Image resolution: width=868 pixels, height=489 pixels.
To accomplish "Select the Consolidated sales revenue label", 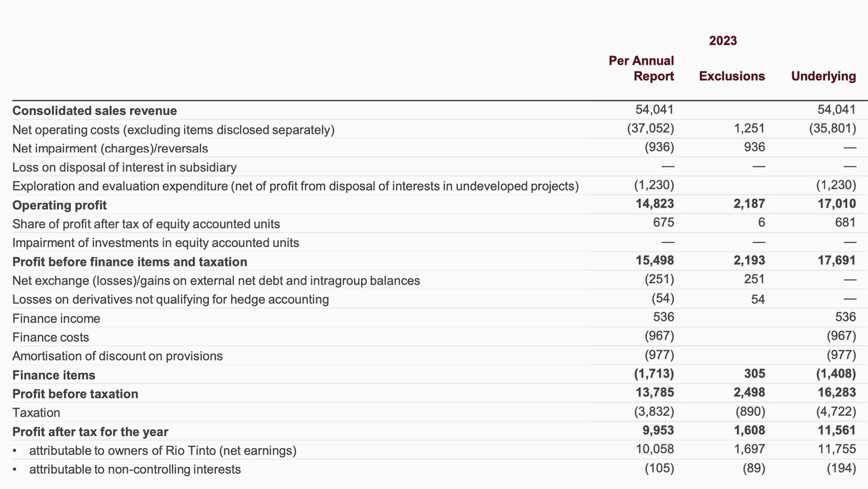I will point(94,111).
